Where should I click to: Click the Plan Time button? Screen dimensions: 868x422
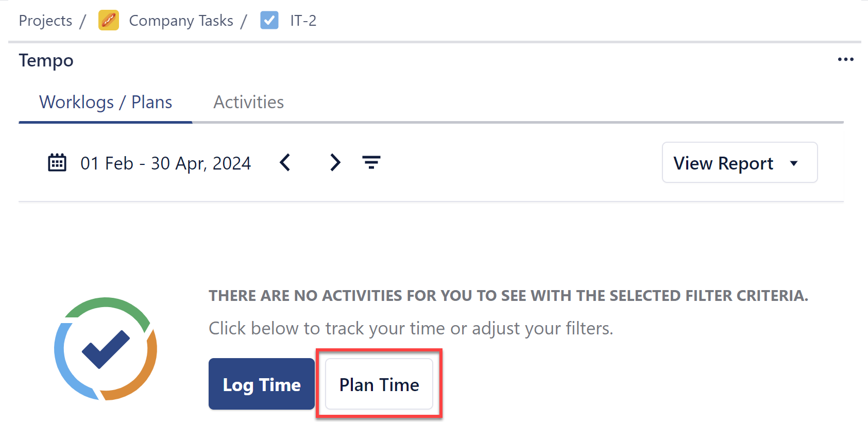click(379, 384)
